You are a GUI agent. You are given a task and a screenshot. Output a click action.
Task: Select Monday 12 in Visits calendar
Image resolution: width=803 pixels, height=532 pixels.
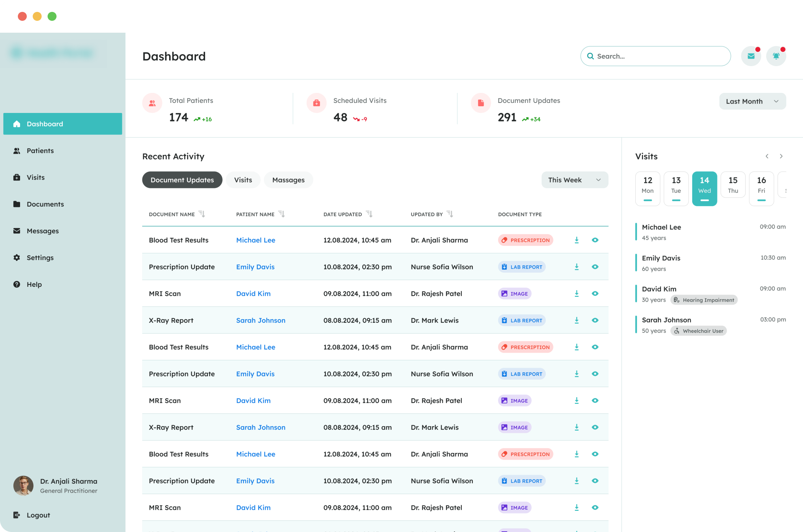point(648,188)
